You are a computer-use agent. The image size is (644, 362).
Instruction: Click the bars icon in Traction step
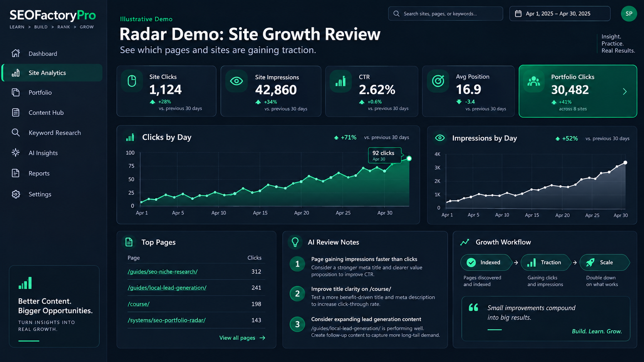coord(531,262)
